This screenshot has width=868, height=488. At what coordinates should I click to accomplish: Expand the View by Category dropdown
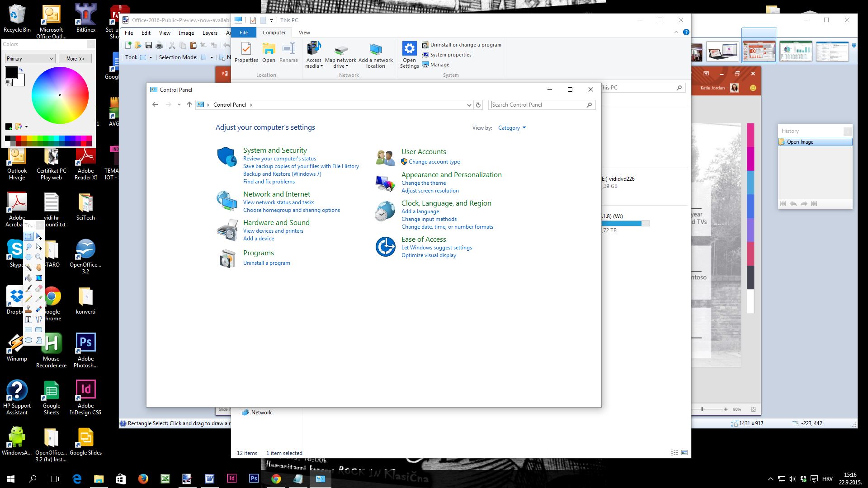point(512,128)
